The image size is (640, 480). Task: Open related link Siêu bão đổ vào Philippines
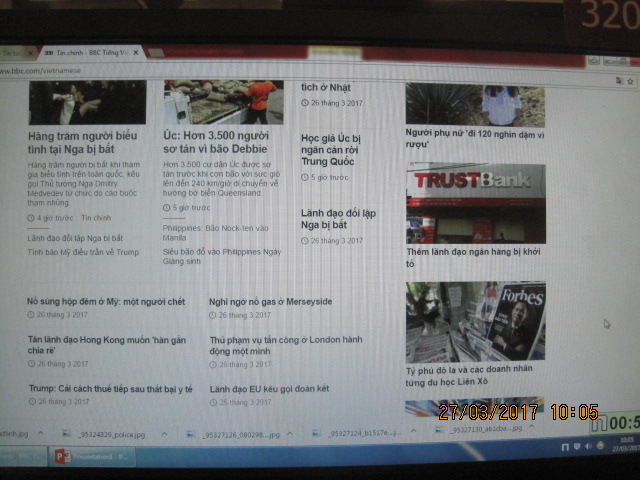(x=222, y=256)
